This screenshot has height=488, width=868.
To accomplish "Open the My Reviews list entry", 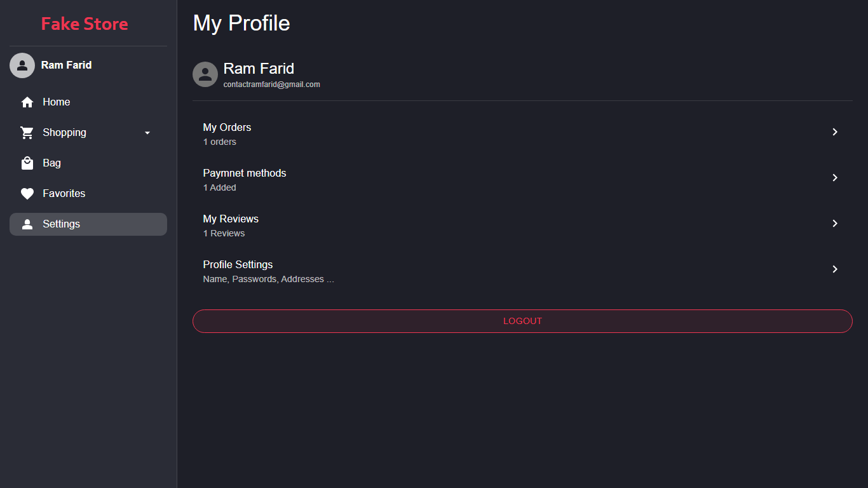I will point(231,225).
